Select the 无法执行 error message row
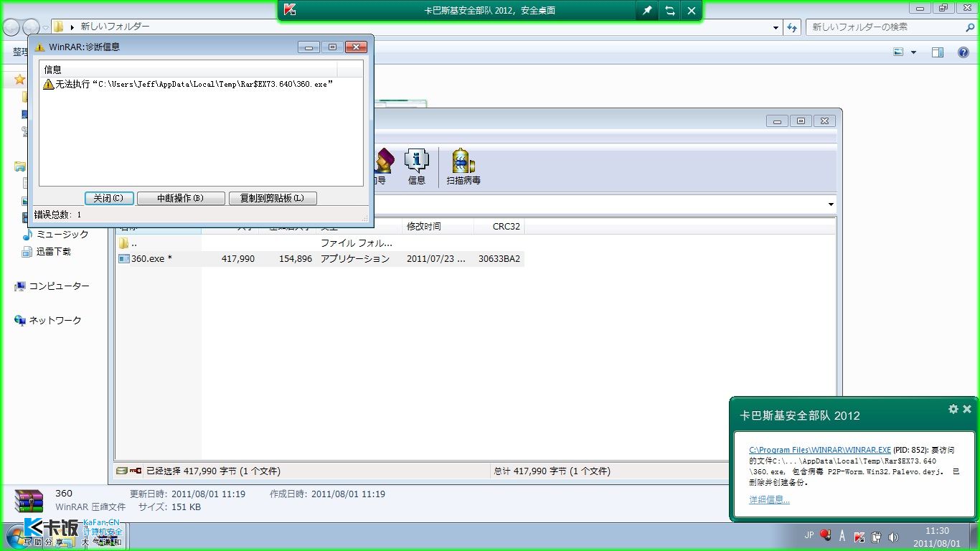 [x=188, y=84]
